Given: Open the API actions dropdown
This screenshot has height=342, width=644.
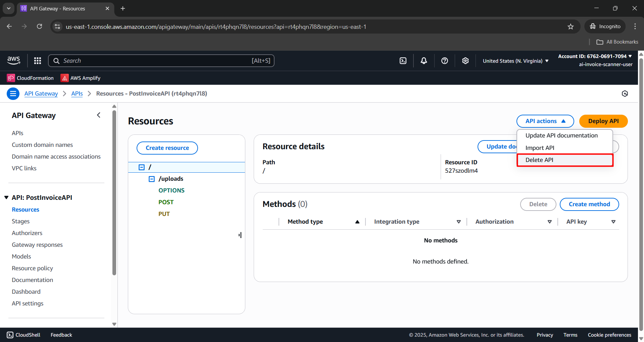Looking at the screenshot, I should pos(545,121).
